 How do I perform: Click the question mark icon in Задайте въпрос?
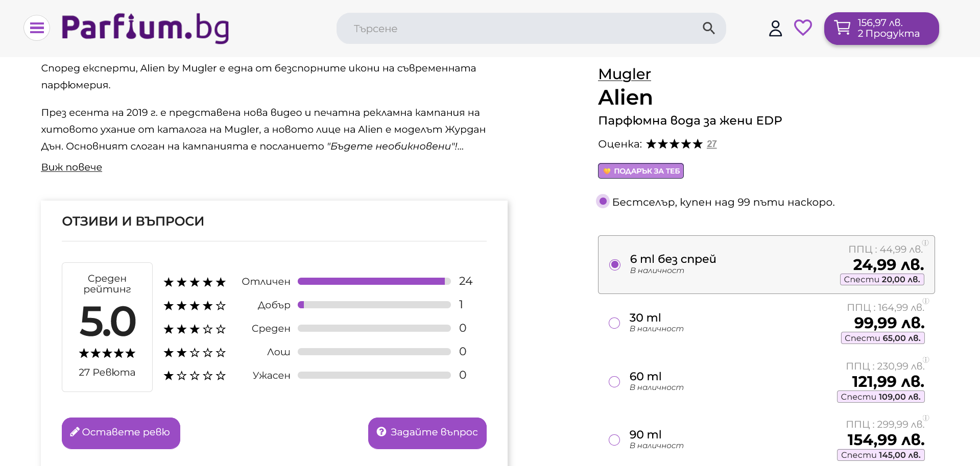tap(381, 432)
